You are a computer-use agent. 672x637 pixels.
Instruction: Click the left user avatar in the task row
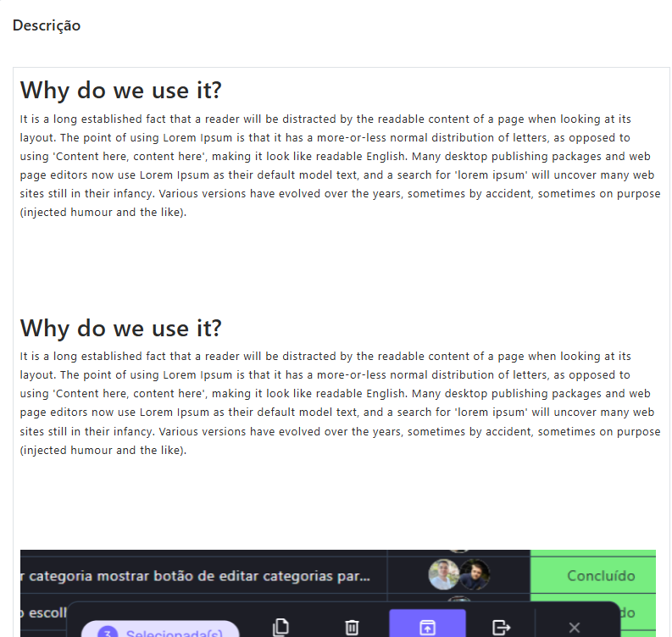click(443, 574)
